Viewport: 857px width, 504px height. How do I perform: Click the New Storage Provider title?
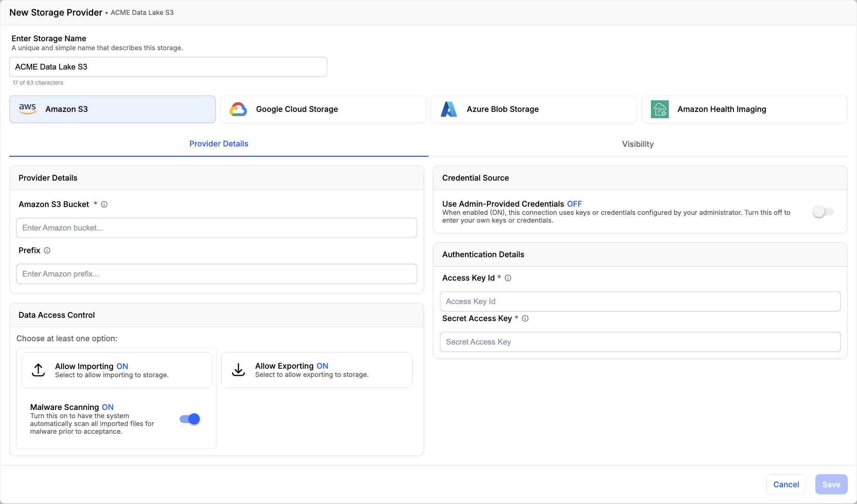pos(56,13)
